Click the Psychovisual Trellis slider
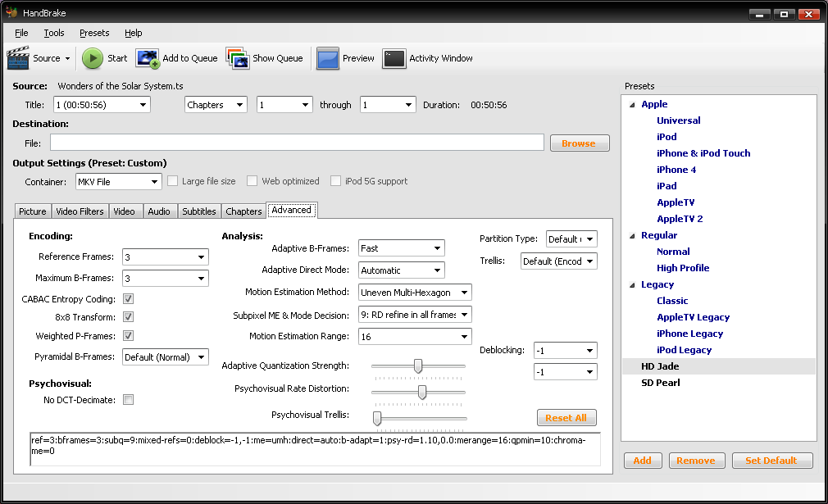The width and height of the screenshot is (828, 504). tap(419, 419)
